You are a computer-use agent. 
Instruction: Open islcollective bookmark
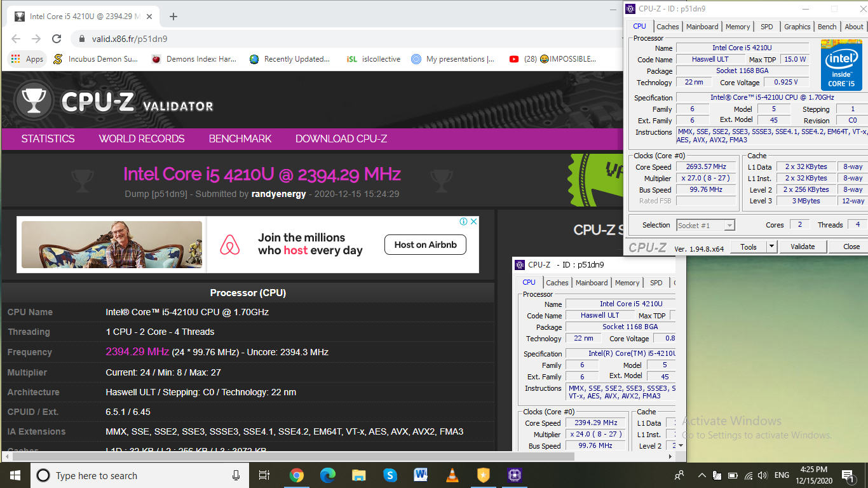click(374, 59)
